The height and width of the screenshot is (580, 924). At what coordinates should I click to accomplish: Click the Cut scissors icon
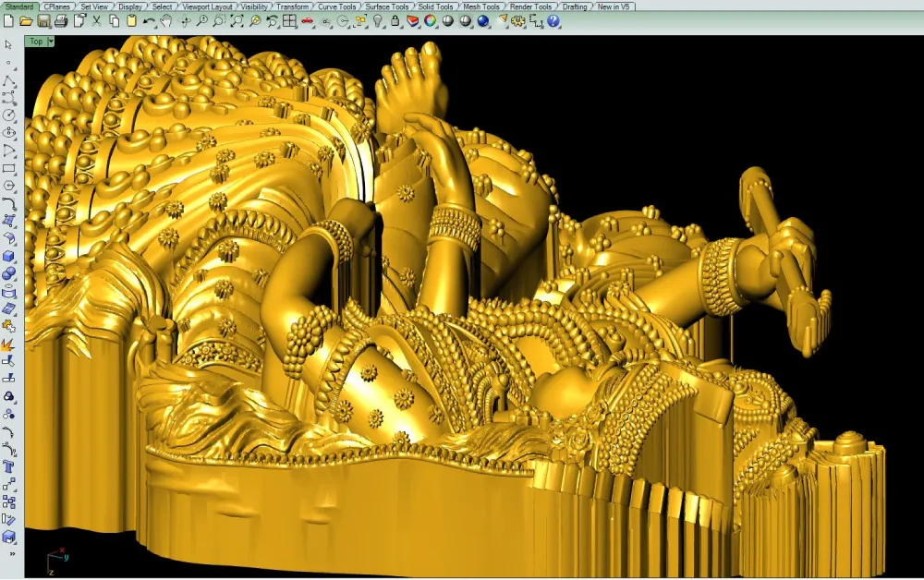[x=97, y=21]
